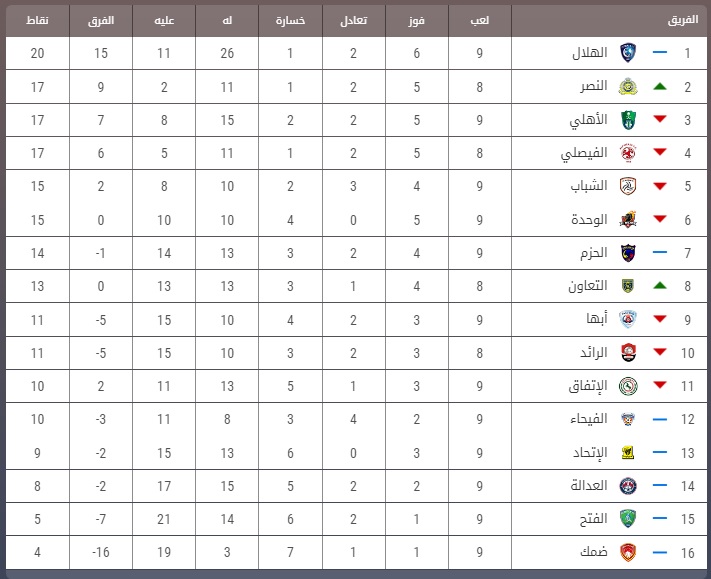The height and width of the screenshot is (579, 711).
Task: Open the الرائد team name link
Action: click(x=594, y=353)
